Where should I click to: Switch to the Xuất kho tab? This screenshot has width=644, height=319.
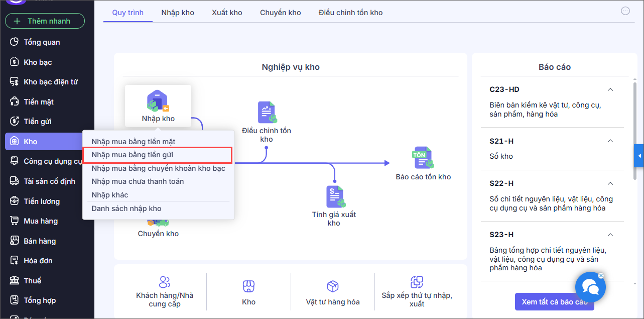click(227, 13)
